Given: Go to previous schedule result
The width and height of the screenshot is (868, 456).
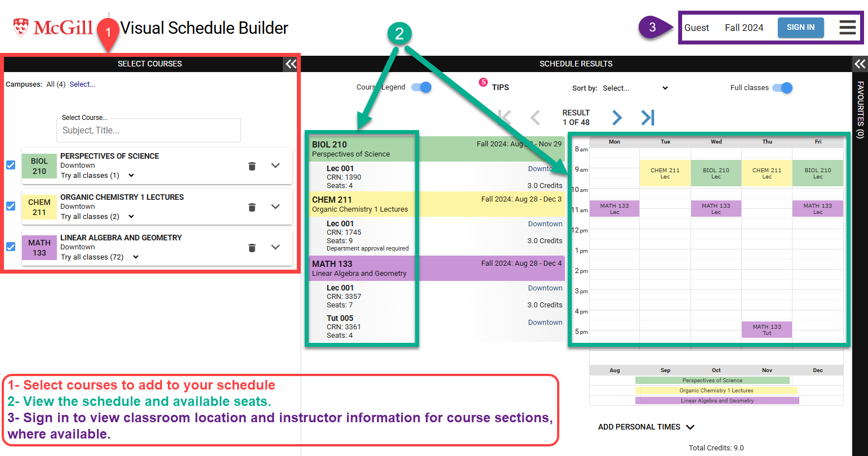Looking at the screenshot, I should coord(535,118).
